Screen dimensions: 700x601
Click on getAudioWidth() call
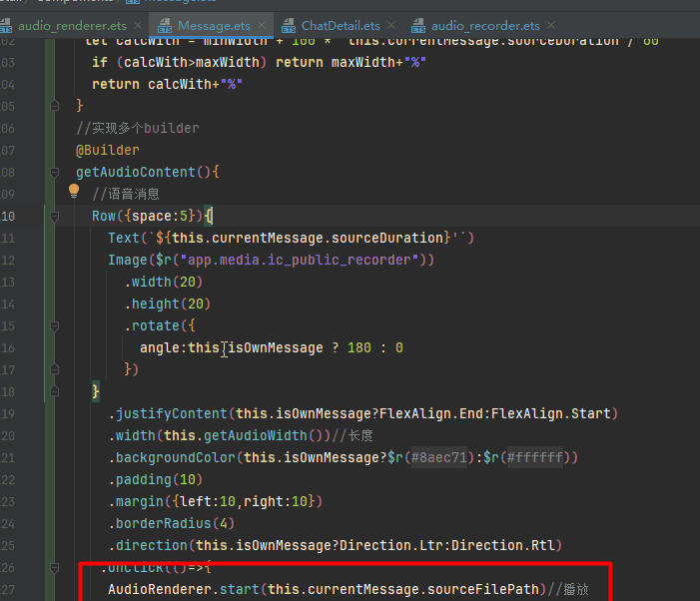267,435
